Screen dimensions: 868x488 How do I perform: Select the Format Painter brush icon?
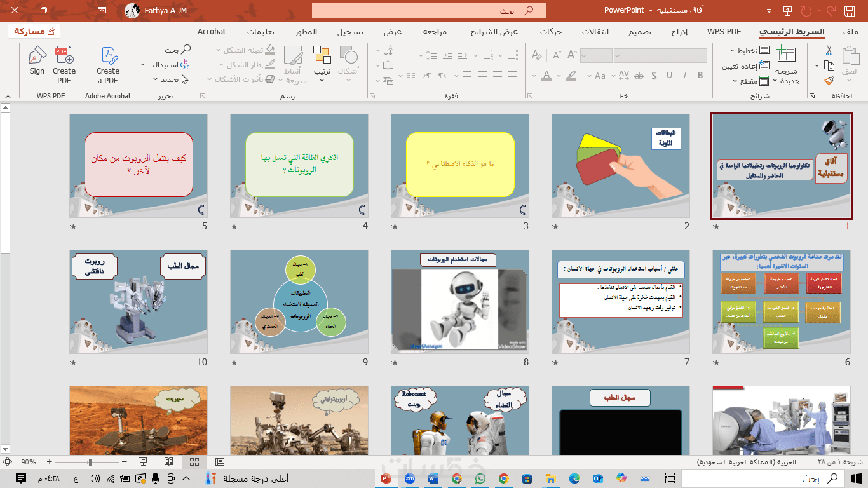(829, 81)
